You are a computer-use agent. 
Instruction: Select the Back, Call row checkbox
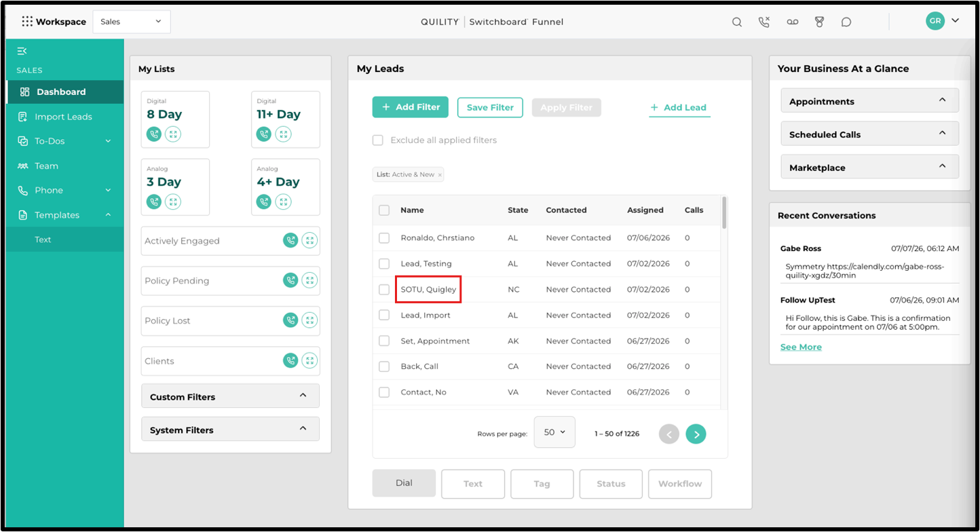click(x=384, y=366)
